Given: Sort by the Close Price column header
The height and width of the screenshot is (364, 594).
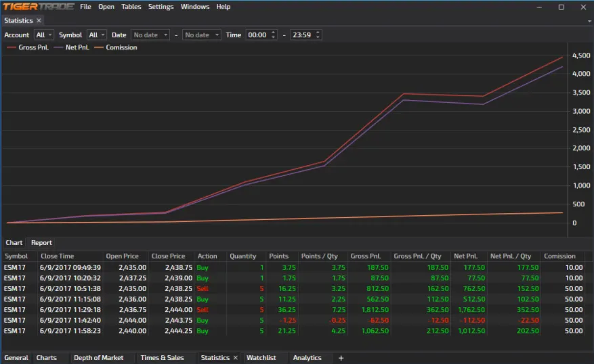Looking at the screenshot, I should 171,256.
